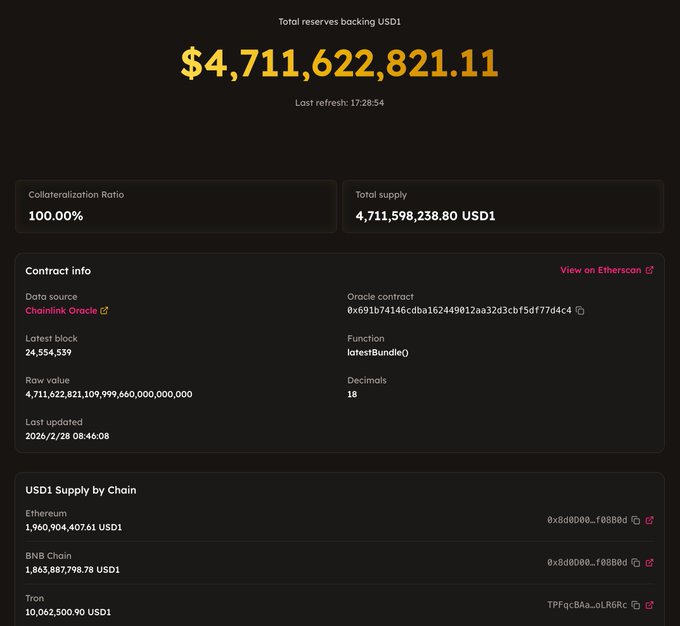Select the full Oracle contract hash text
The width and height of the screenshot is (680, 626).
click(x=459, y=311)
